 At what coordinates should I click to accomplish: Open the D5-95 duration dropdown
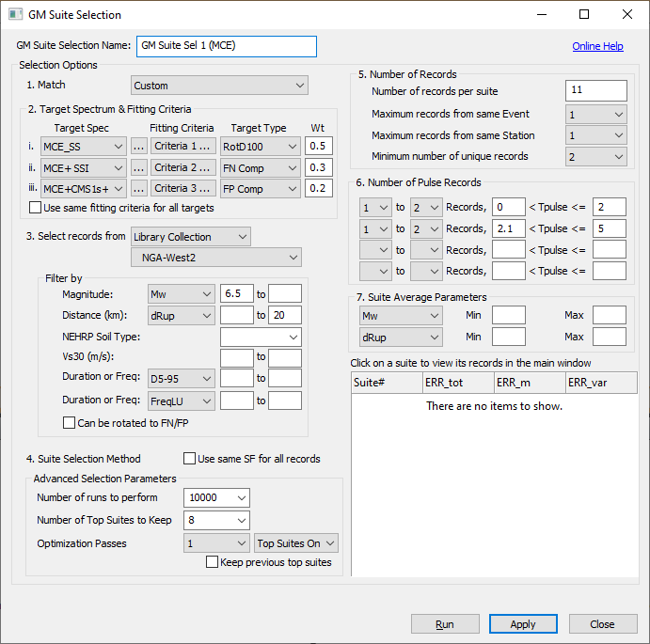182,379
